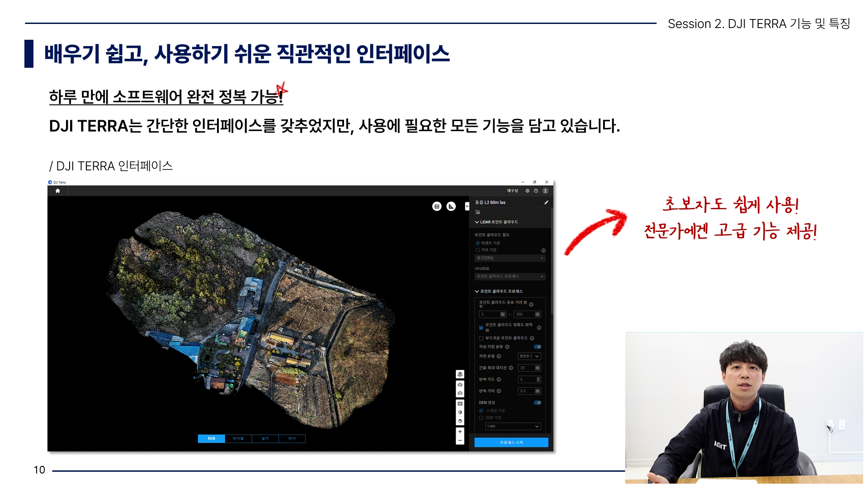This screenshot has height=488, width=868.
Task: Open the 시나리오 dropdown
Action: click(510, 277)
